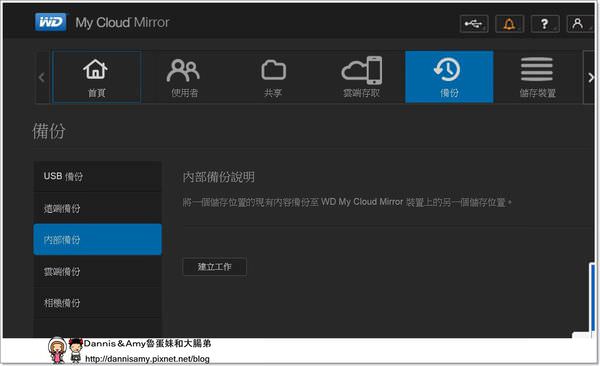Click the WD logo

(50, 22)
